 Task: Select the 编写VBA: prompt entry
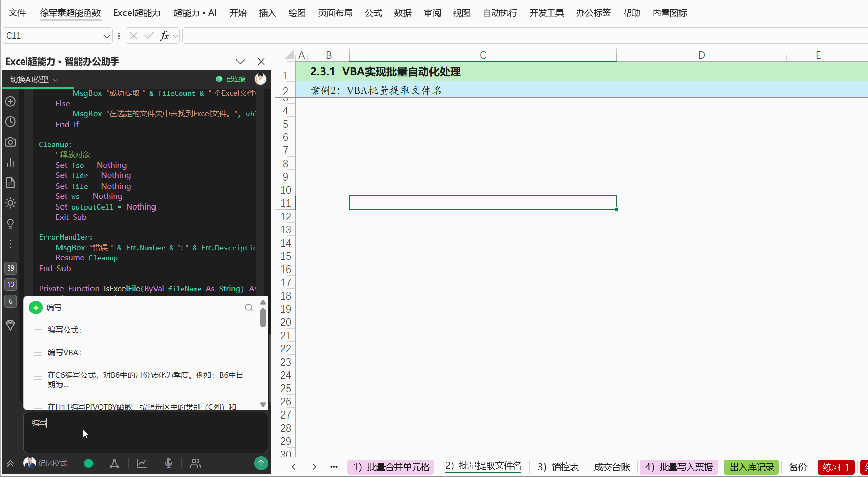(x=65, y=352)
